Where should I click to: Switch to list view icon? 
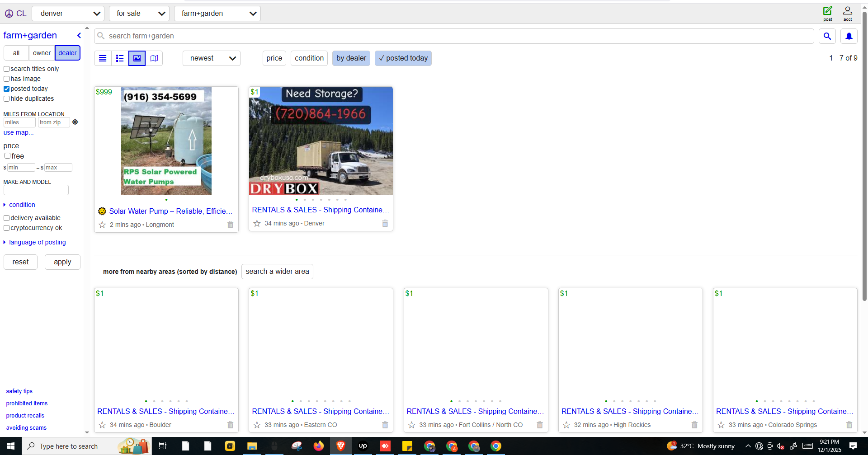point(103,58)
